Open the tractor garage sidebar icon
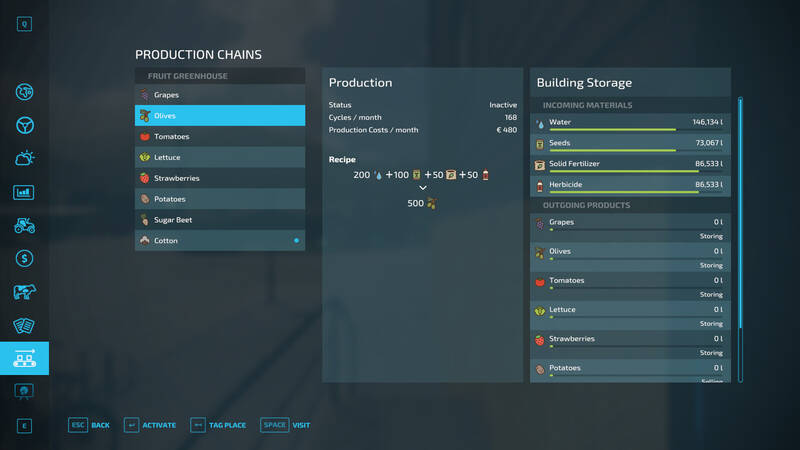The image size is (800, 450). tap(24, 226)
